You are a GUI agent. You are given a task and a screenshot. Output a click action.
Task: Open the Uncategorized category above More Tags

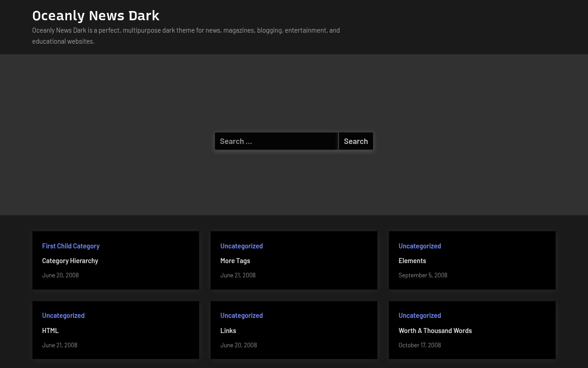(x=242, y=246)
